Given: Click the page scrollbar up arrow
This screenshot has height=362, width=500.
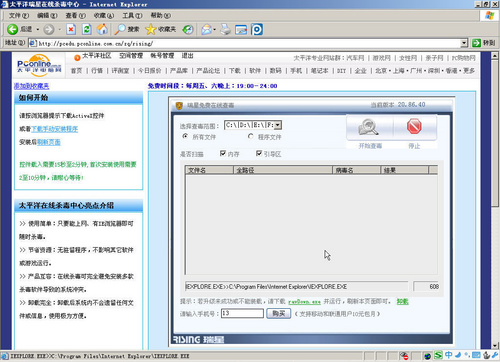Looking at the screenshot, I should coord(495,56).
